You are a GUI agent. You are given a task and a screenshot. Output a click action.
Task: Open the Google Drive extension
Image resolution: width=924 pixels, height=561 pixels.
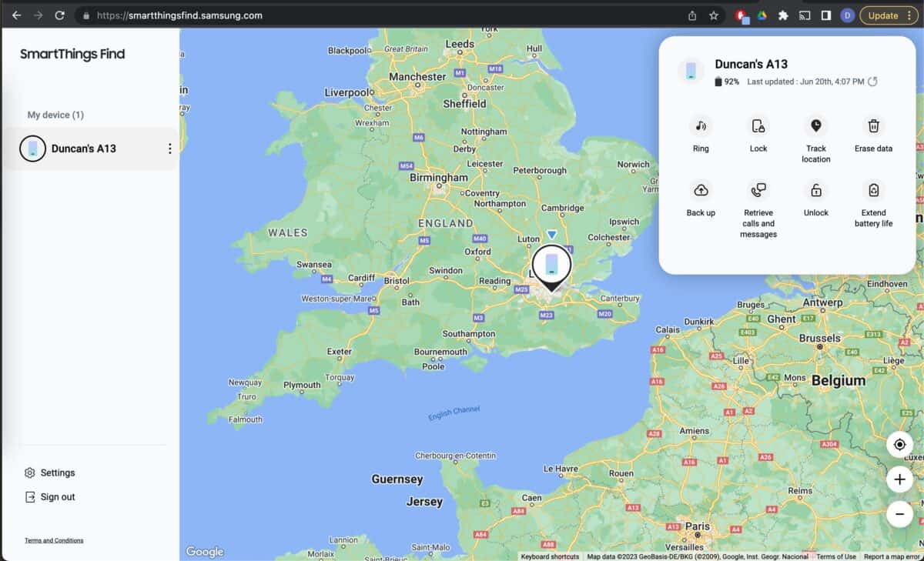(762, 15)
